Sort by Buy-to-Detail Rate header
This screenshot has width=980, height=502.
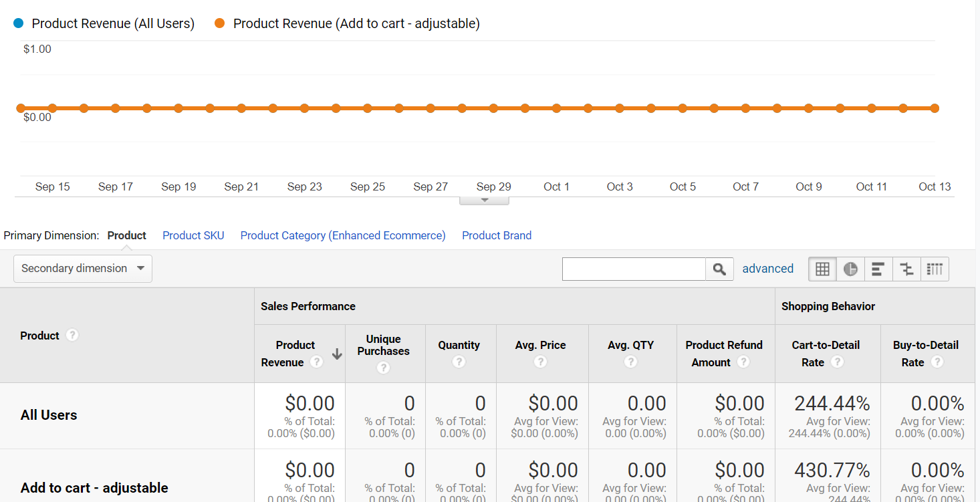click(x=926, y=354)
